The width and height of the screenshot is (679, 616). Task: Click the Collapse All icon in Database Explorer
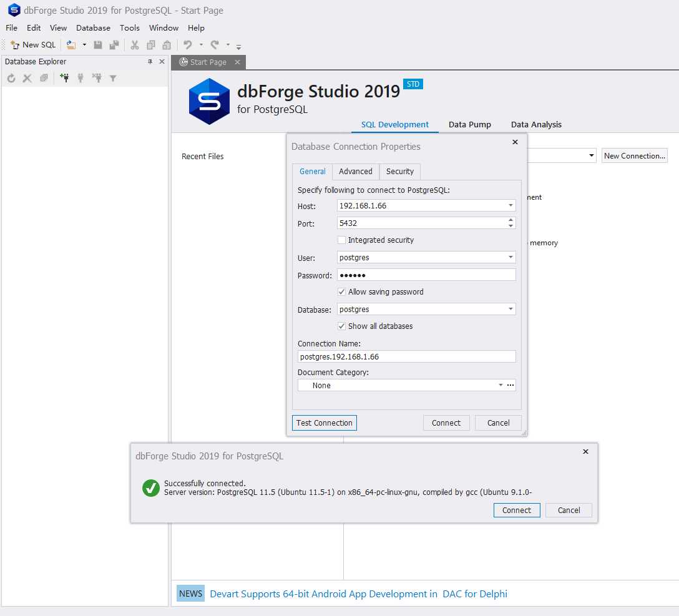coord(44,78)
